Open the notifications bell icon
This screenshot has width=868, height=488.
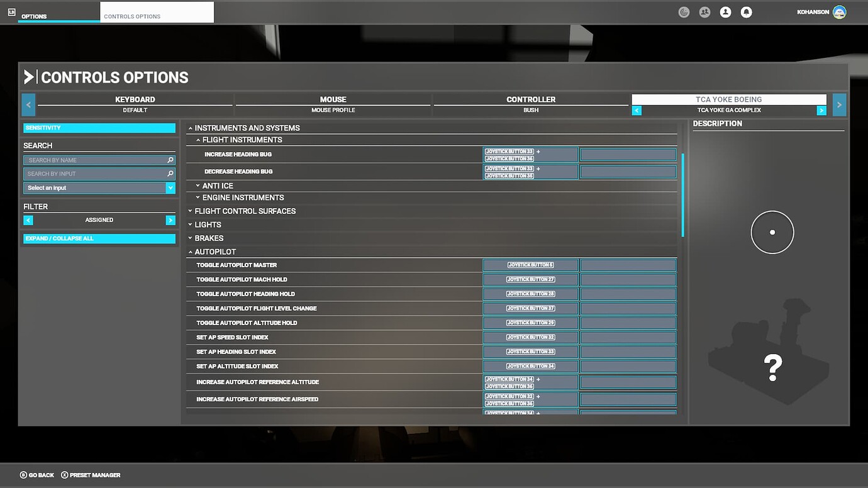746,12
